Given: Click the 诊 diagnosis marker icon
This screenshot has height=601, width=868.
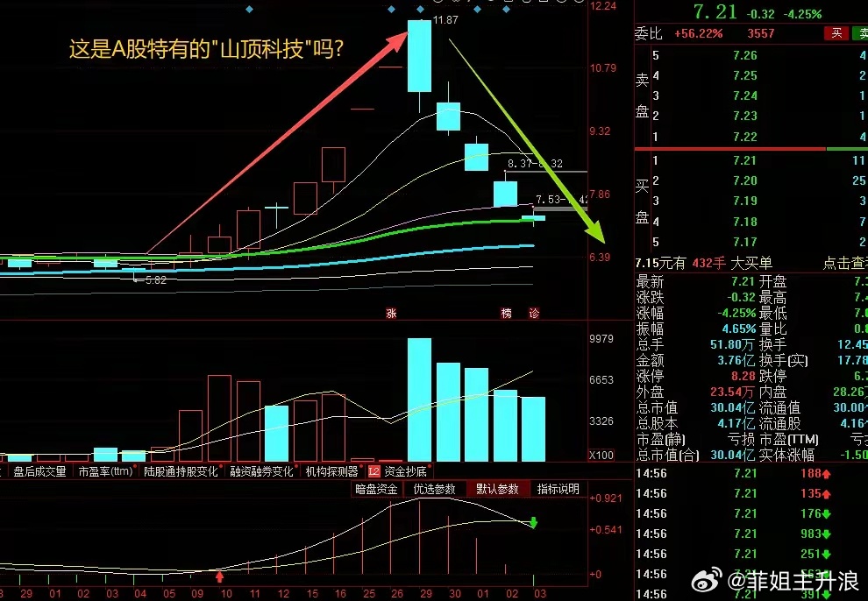Looking at the screenshot, I should click(534, 314).
